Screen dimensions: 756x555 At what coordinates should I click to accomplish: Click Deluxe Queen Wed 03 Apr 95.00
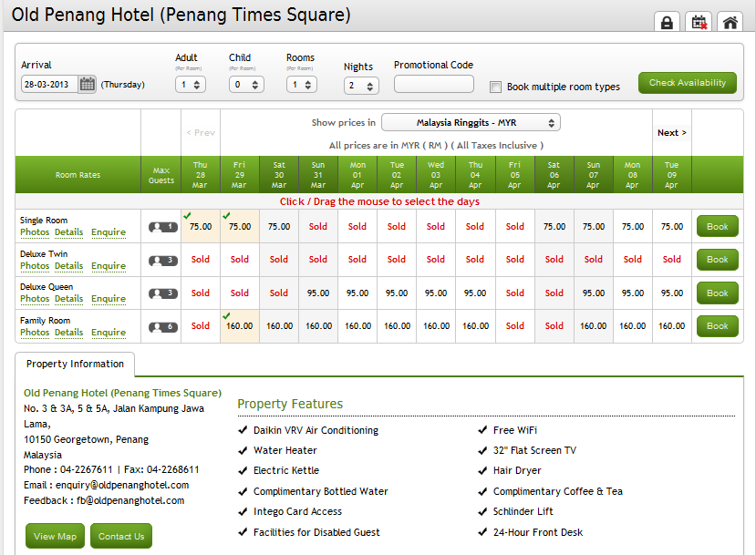(x=436, y=293)
